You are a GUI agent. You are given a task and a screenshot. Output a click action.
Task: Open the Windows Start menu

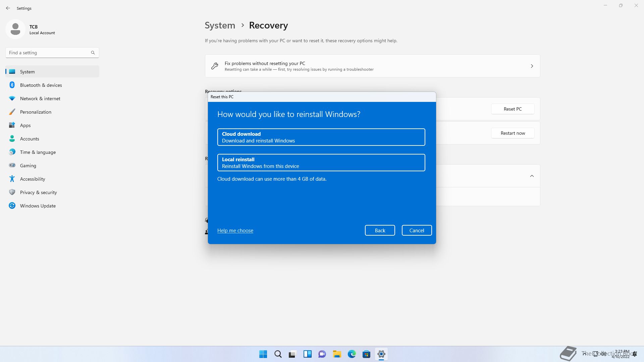(263, 354)
